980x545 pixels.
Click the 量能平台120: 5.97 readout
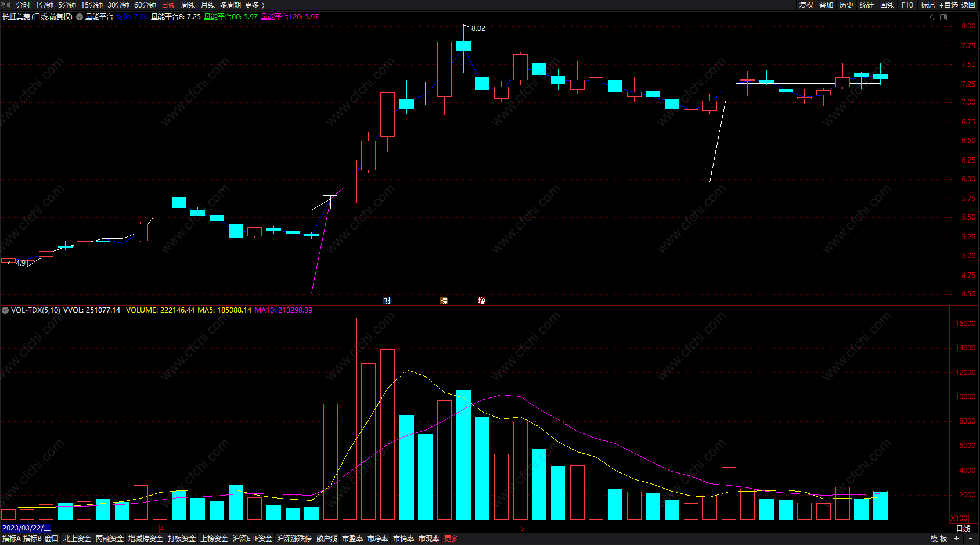pos(290,17)
